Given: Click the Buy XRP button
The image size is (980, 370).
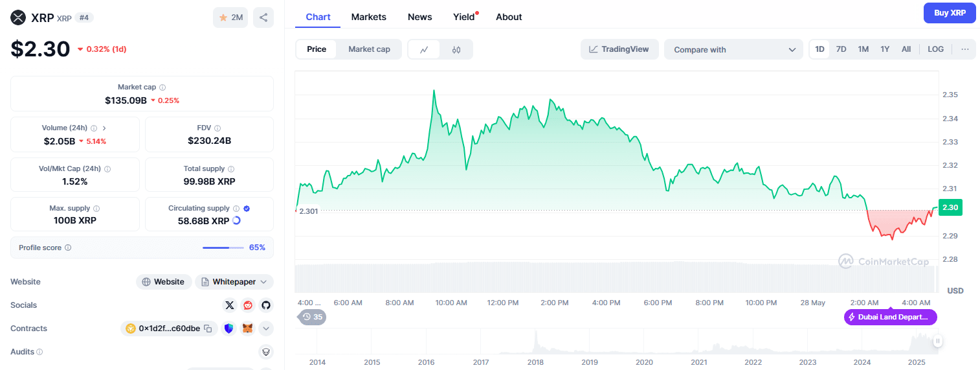Looking at the screenshot, I should [x=950, y=13].
